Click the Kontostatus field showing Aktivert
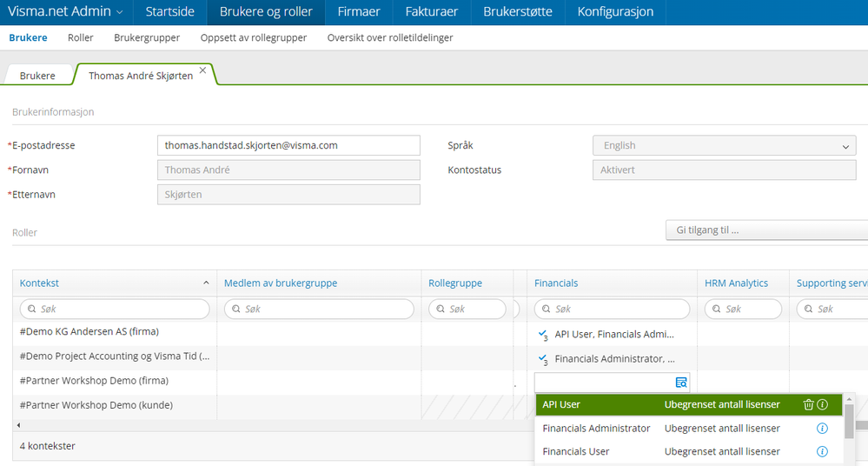This screenshot has height=466, width=868. (724, 170)
